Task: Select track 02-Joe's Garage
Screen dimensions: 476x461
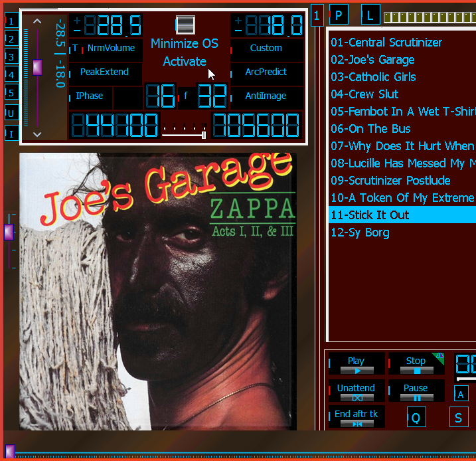Action: click(x=402, y=60)
